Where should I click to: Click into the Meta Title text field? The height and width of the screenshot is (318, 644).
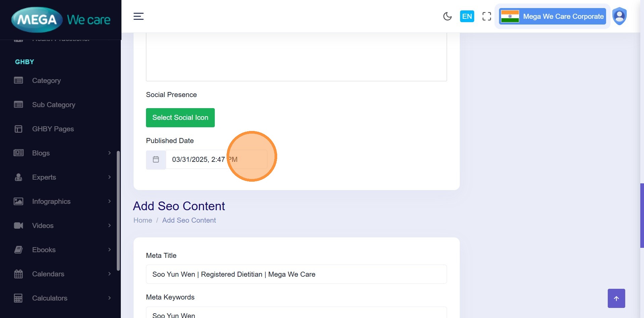[296, 274]
